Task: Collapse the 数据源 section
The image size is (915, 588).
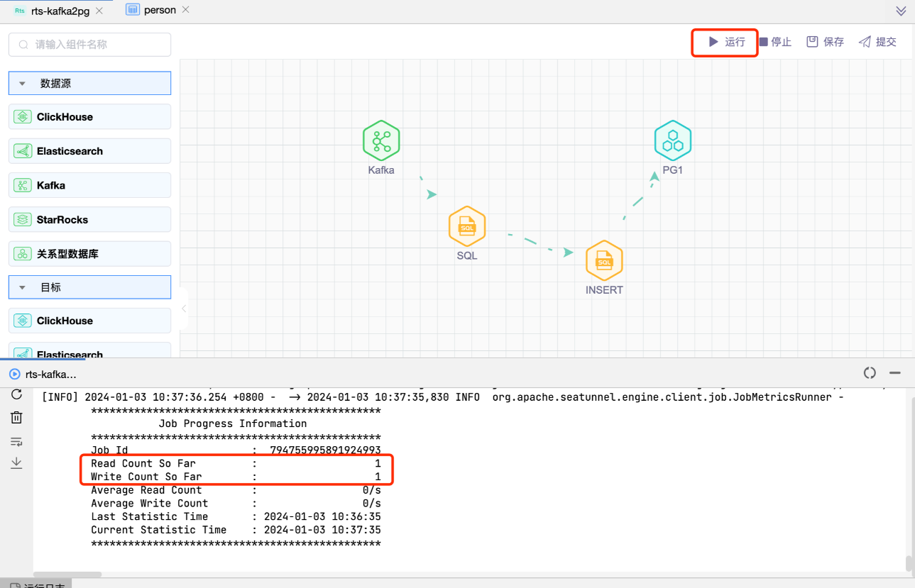Action: (23, 84)
